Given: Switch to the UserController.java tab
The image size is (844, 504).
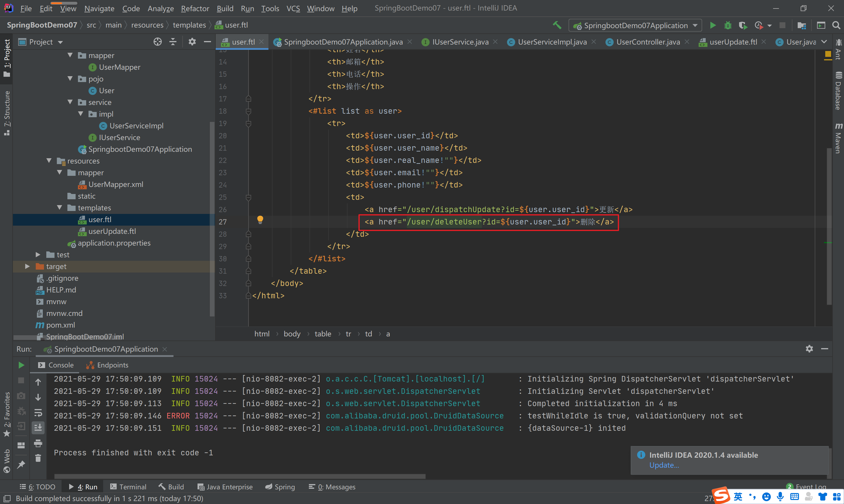Looking at the screenshot, I should point(648,42).
